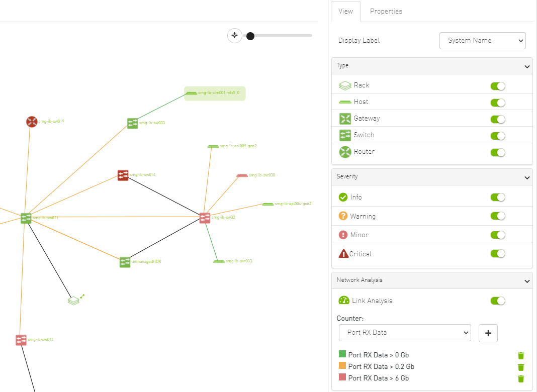Click the plus button to add a counter

(488, 333)
